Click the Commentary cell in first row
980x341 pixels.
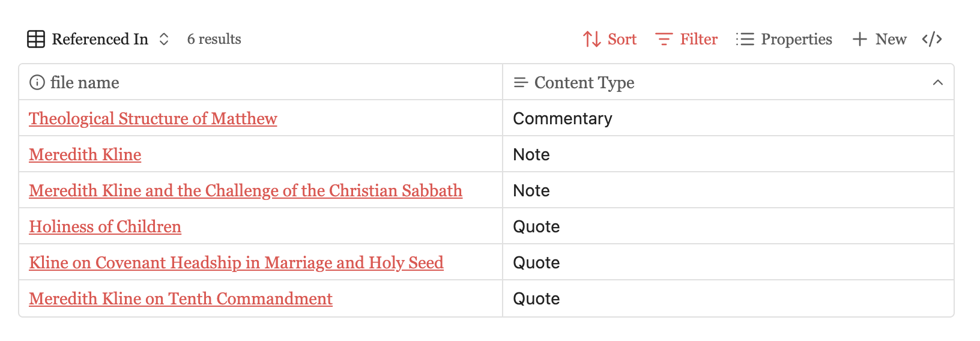coord(563,118)
